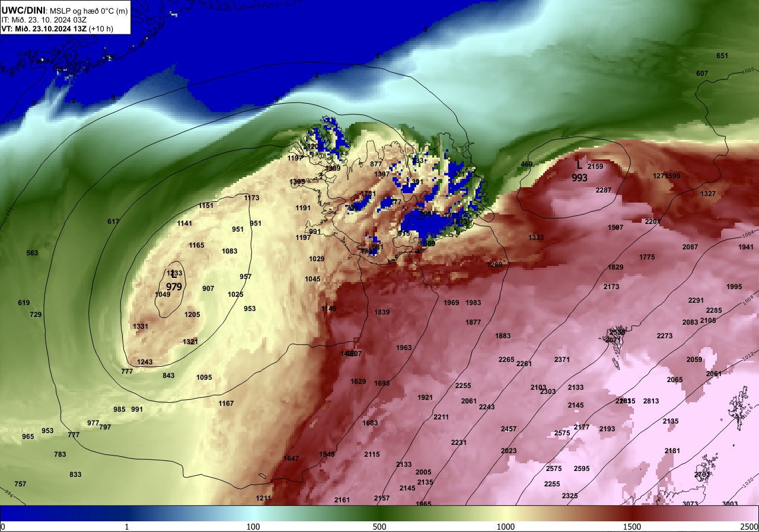Click the height value 1173

(251, 198)
